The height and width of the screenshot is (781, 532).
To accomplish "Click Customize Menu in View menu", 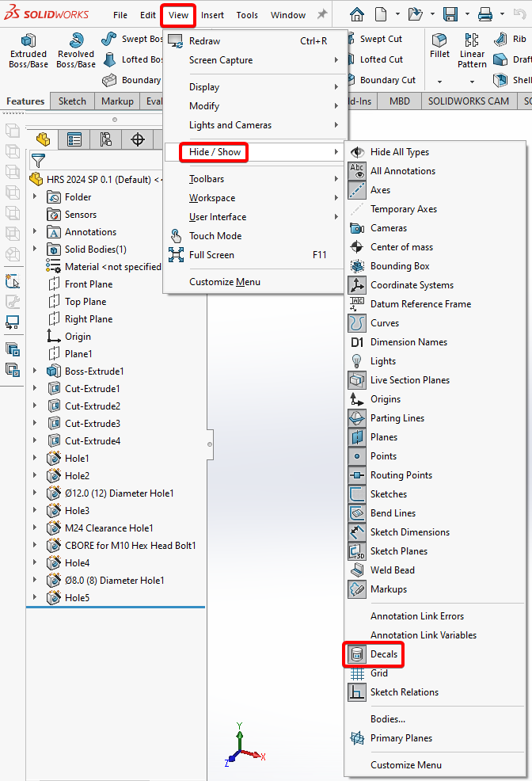I will click(x=256, y=282).
